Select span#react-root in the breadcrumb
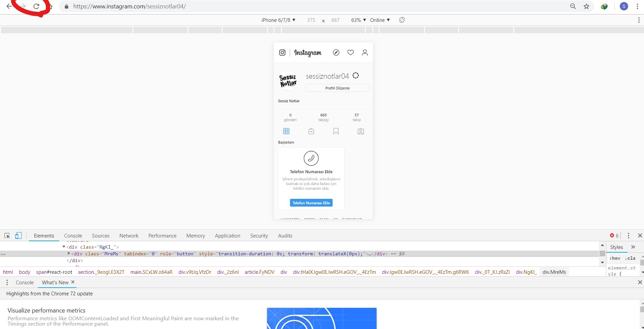The height and width of the screenshot is (329, 644). coord(54,272)
